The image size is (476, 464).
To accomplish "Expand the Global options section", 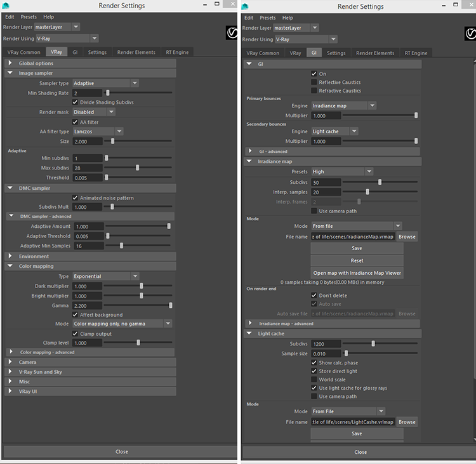I will (91, 63).
